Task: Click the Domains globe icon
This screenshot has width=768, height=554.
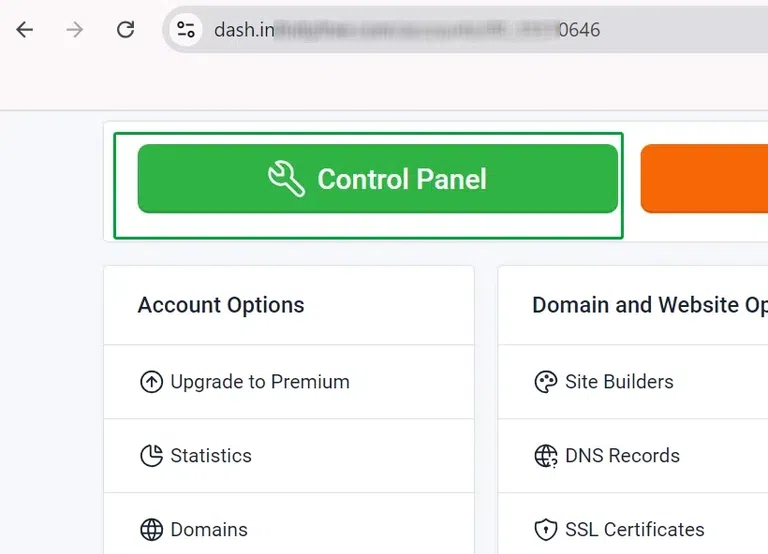Action: (x=151, y=530)
